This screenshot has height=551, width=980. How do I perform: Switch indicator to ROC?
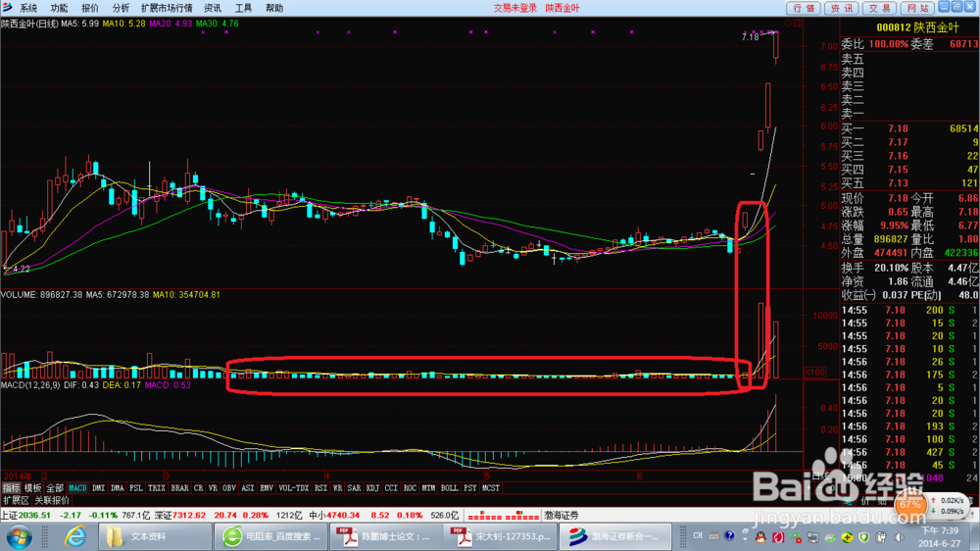click(410, 488)
